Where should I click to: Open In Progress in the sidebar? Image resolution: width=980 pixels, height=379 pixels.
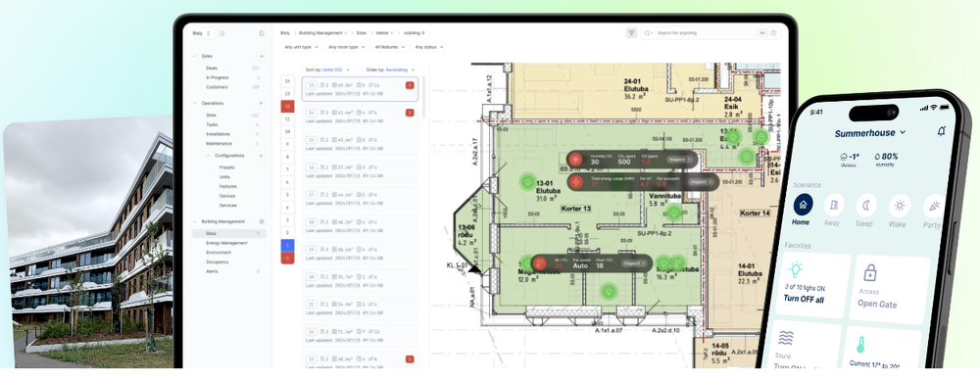point(217,77)
